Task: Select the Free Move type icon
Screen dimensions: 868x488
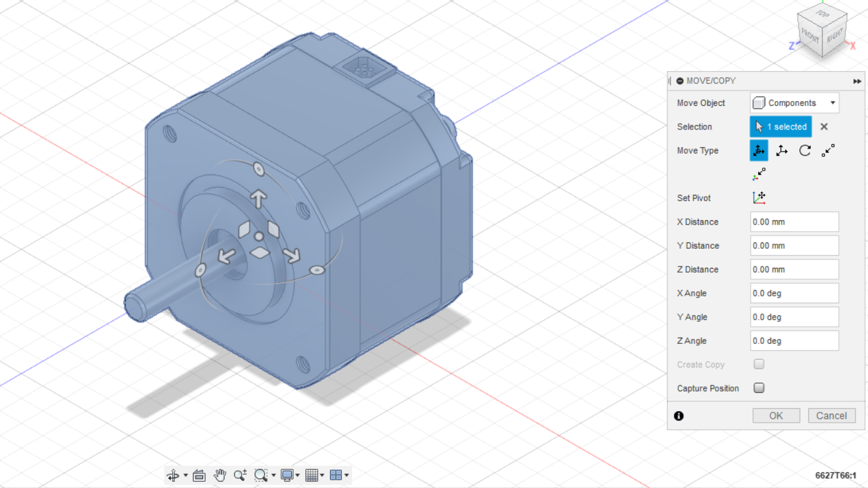Action: (759, 150)
